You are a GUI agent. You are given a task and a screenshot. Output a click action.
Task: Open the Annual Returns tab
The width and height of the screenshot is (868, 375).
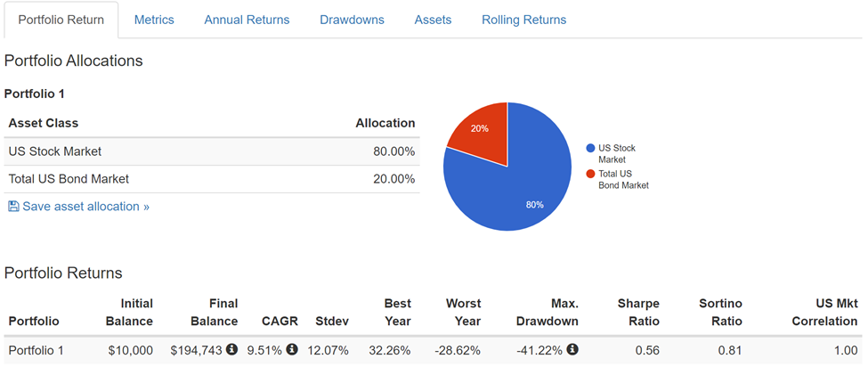click(247, 20)
